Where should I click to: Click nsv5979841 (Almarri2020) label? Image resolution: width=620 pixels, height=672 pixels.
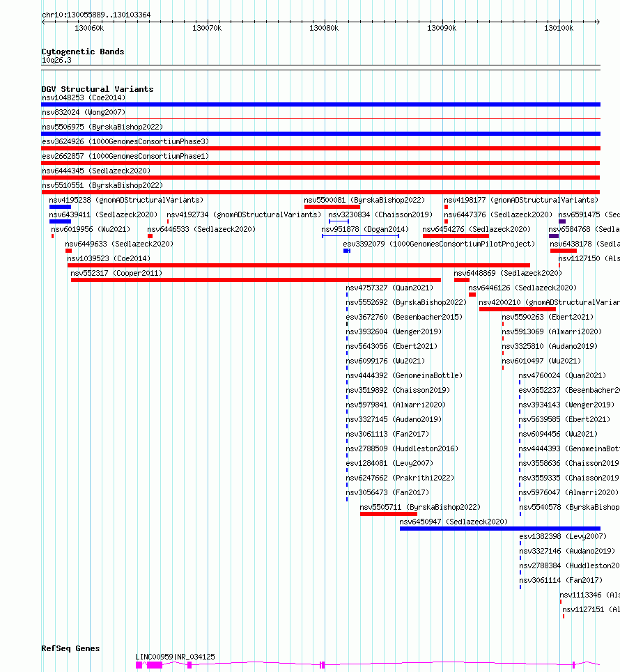point(396,405)
